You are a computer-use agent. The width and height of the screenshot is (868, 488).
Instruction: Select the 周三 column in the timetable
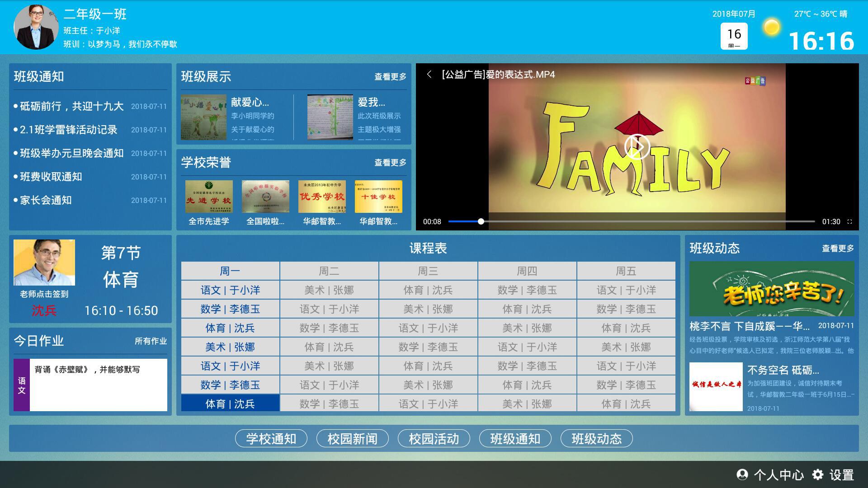427,271
